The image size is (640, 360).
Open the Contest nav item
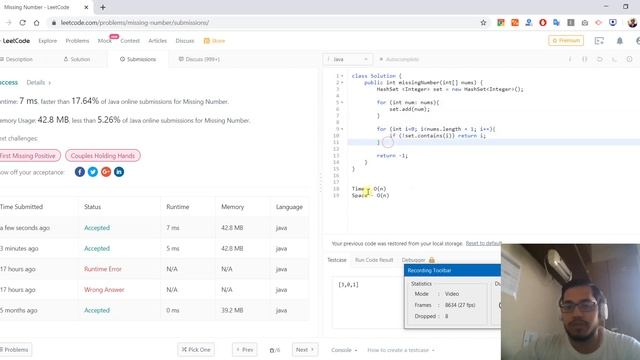[x=130, y=41]
